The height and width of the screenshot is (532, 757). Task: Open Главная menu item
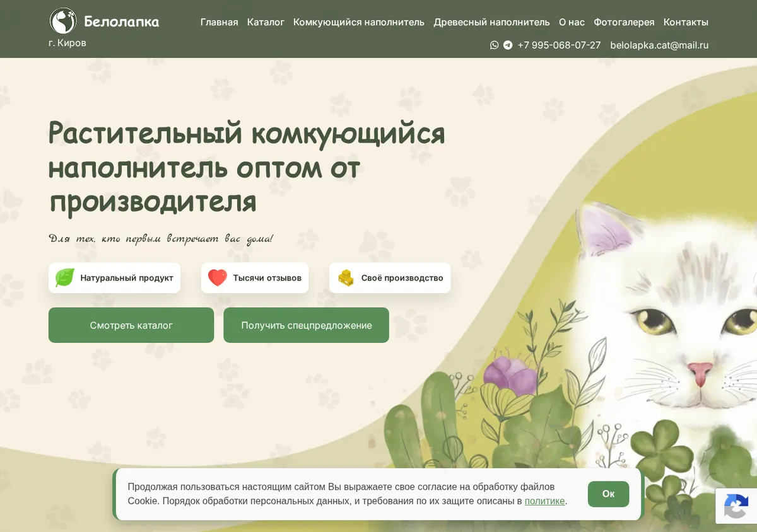click(x=219, y=22)
